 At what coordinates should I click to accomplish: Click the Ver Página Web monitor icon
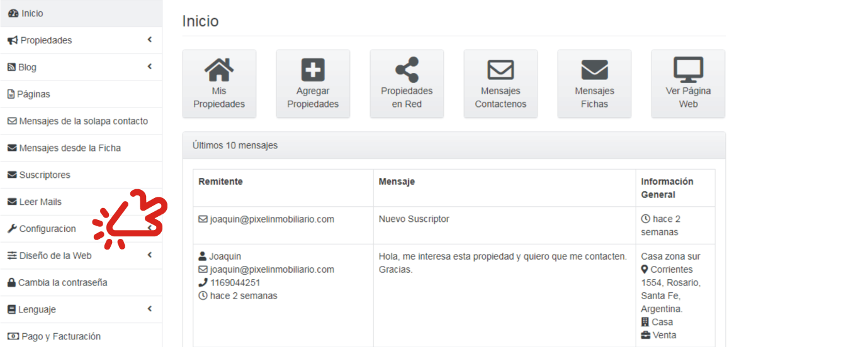coord(688,70)
